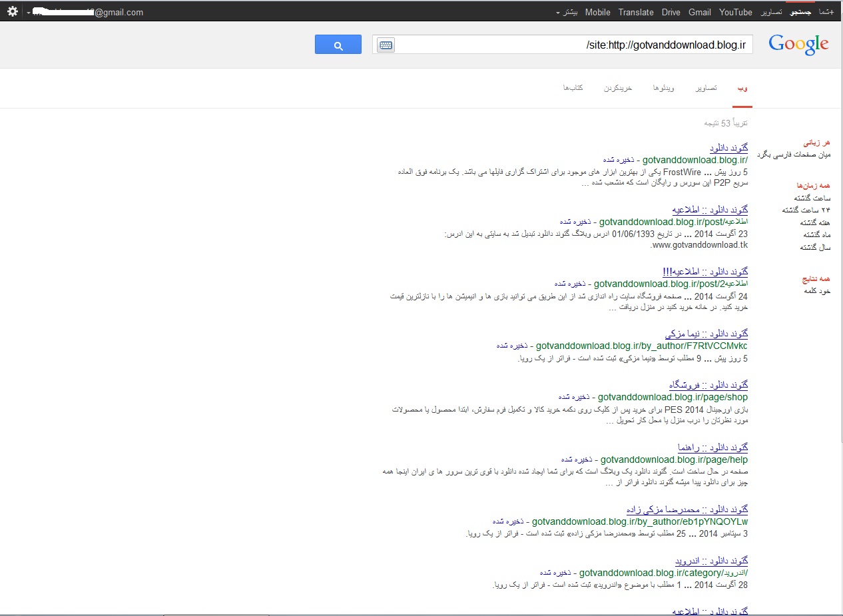
Task: Open result گتوند دانلود :: اندروید
Action: click(x=712, y=561)
